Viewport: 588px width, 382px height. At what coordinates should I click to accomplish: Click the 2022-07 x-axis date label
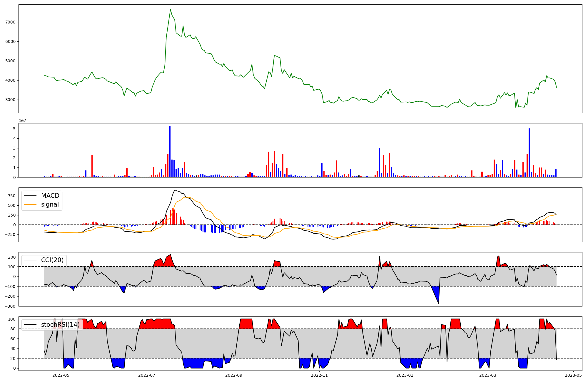(x=146, y=375)
